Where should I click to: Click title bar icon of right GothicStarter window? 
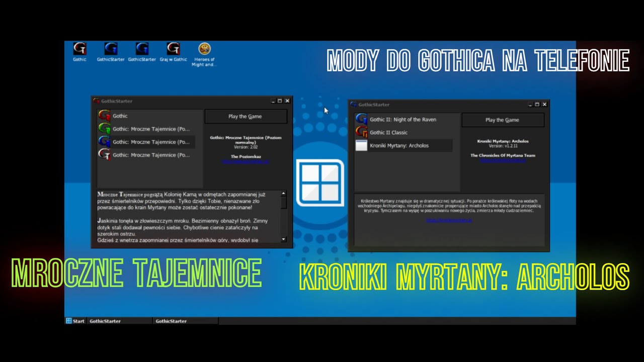click(x=354, y=105)
